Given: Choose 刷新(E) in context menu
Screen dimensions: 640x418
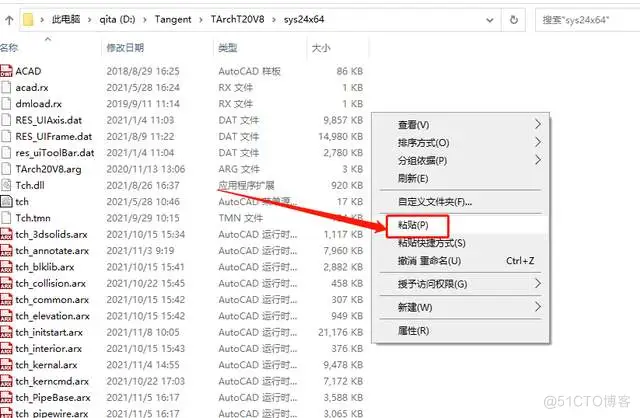Looking at the screenshot, I should tap(460, 178).
